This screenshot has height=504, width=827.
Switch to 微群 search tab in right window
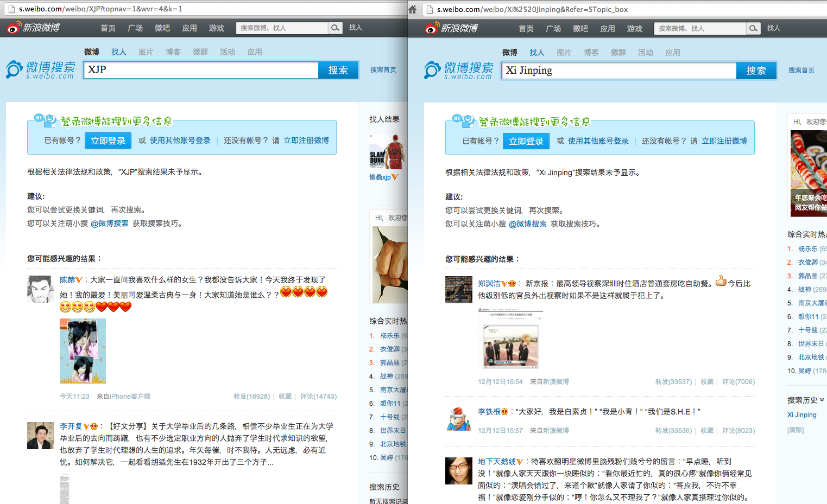pos(618,53)
